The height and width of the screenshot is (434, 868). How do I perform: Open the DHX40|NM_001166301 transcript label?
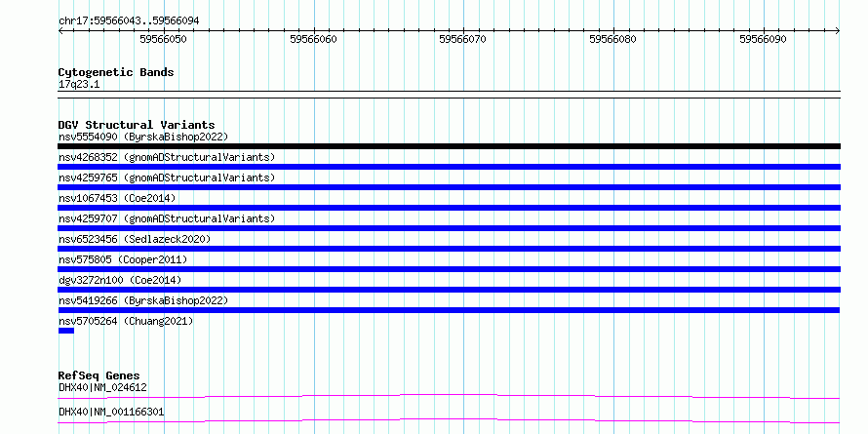pos(111,413)
